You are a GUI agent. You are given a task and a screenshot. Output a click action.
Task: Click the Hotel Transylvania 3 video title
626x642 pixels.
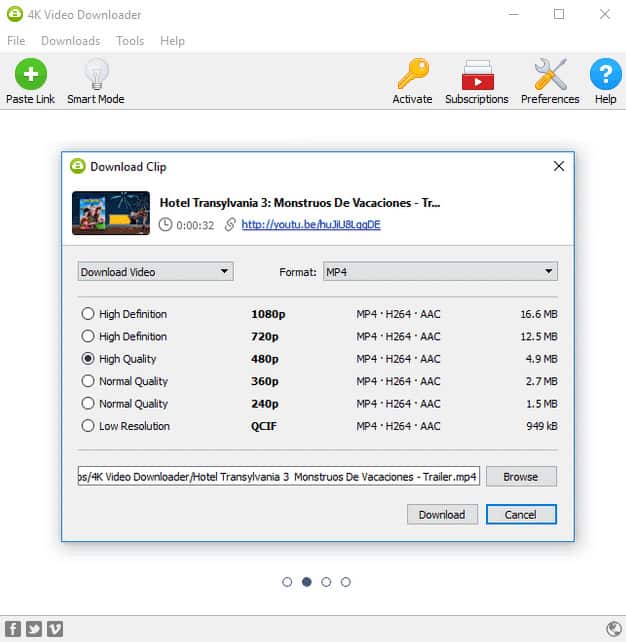tap(300, 203)
